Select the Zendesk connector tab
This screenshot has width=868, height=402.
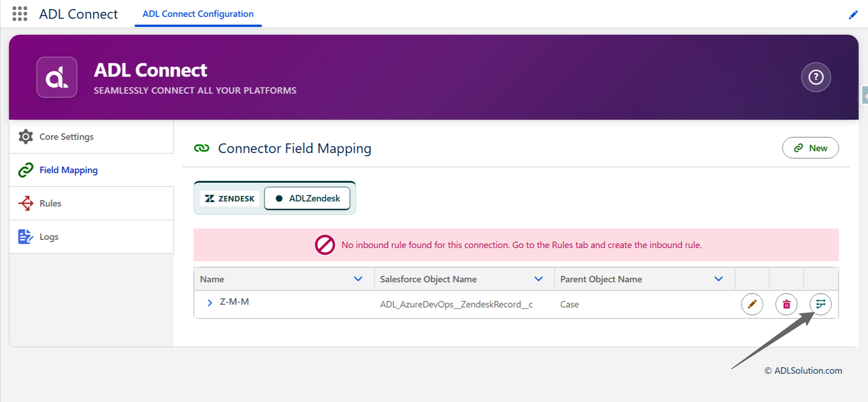230,199
